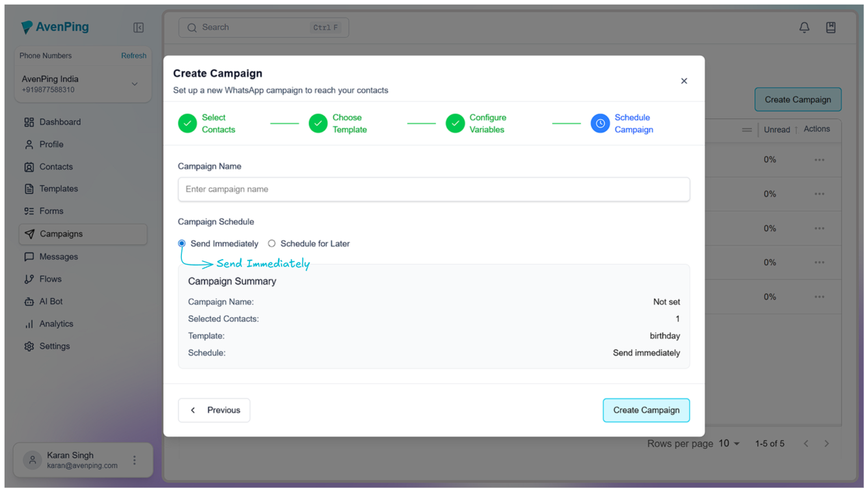The width and height of the screenshot is (868, 492).
Task: Go to Analytics in the sidebar
Action: 56,324
